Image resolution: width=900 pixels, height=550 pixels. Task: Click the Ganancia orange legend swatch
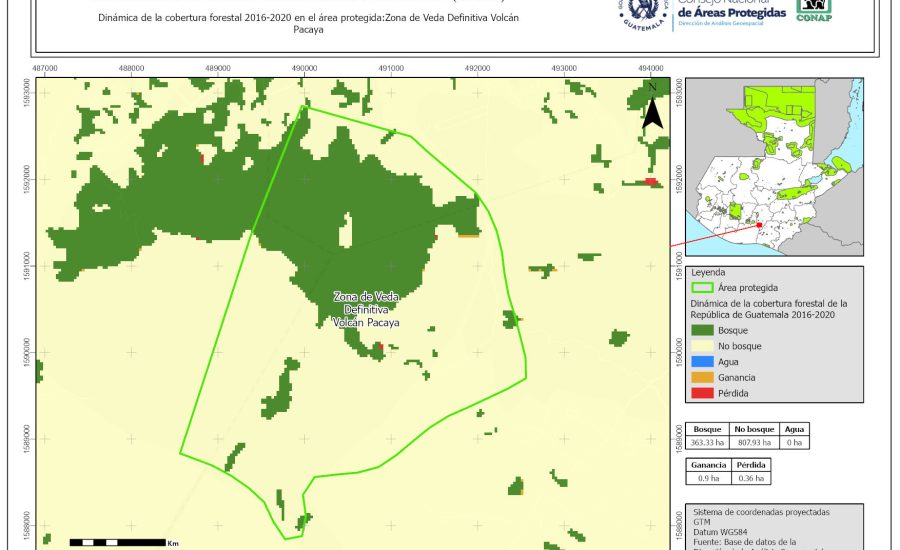(x=703, y=377)
